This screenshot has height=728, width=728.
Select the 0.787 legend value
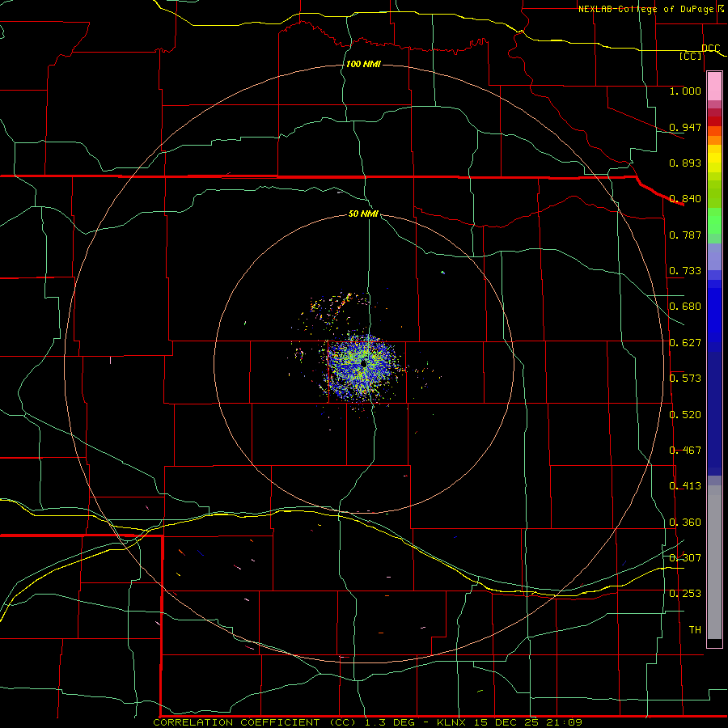click(685, 235)
